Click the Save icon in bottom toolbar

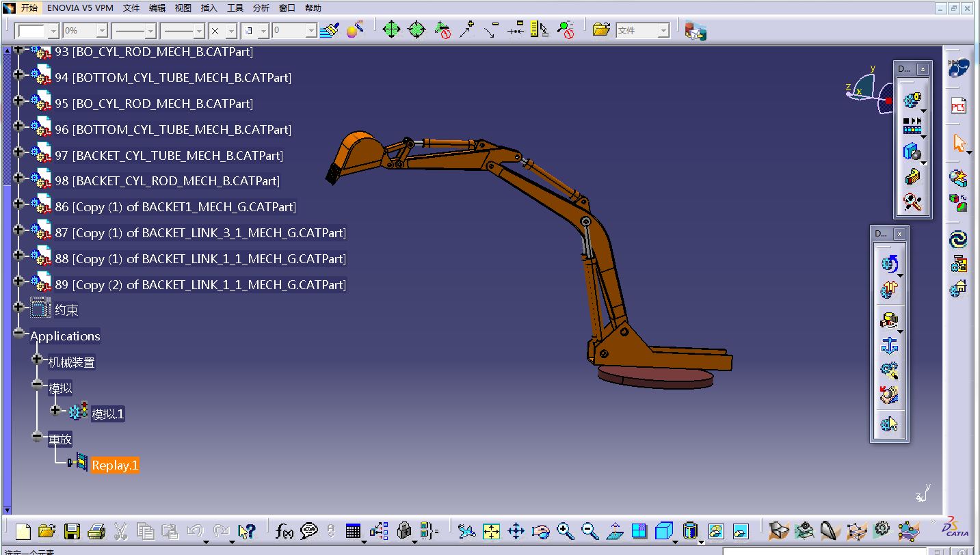(x=72, y=531)
